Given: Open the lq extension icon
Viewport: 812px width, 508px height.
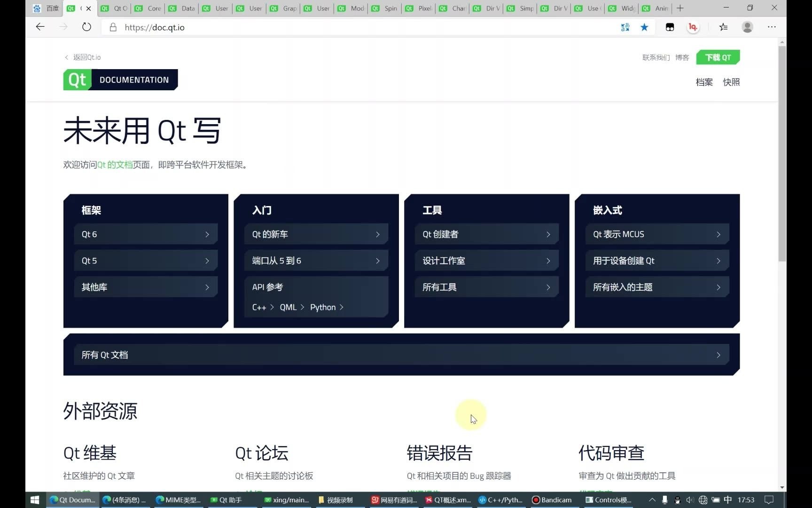Looking at the screenshot, I should pyautogui.click(x=693, y=27).
